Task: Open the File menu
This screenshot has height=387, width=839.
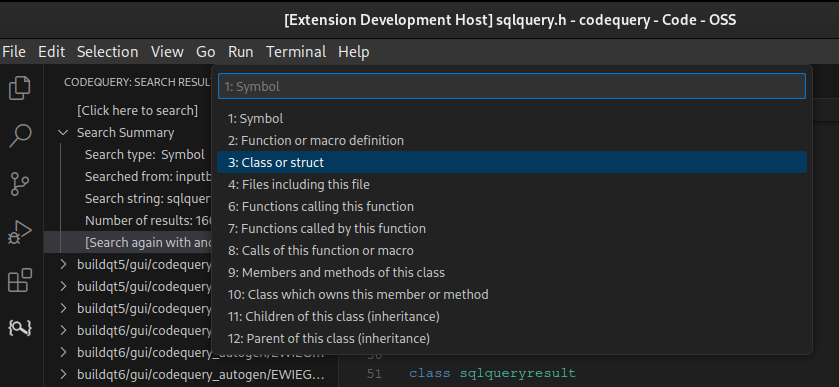Action: 14,52
